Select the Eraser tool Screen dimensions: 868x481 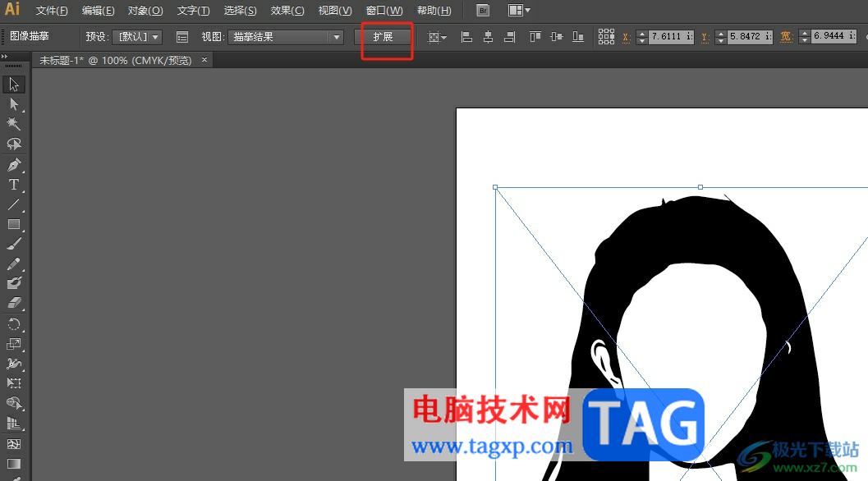(14, 303)
